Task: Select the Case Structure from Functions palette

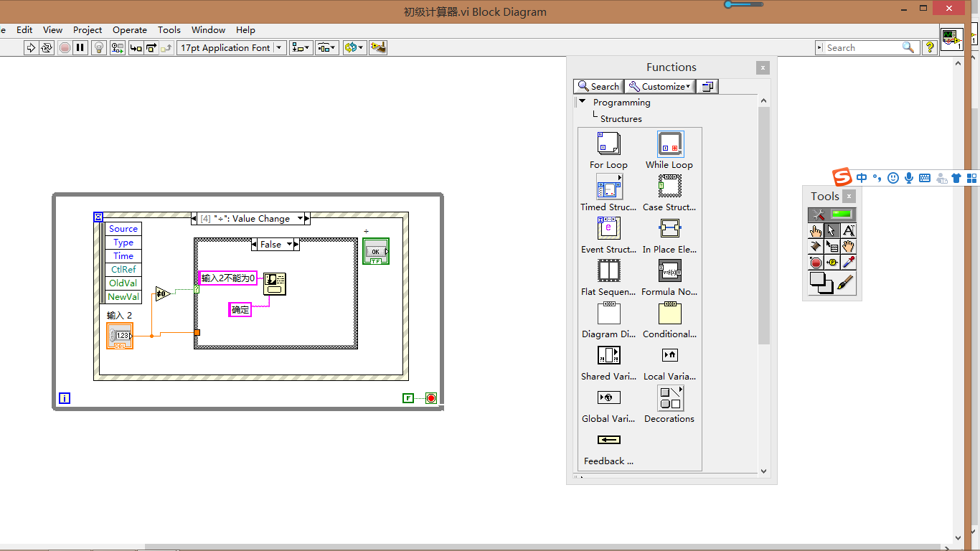Action: [669, 187]
